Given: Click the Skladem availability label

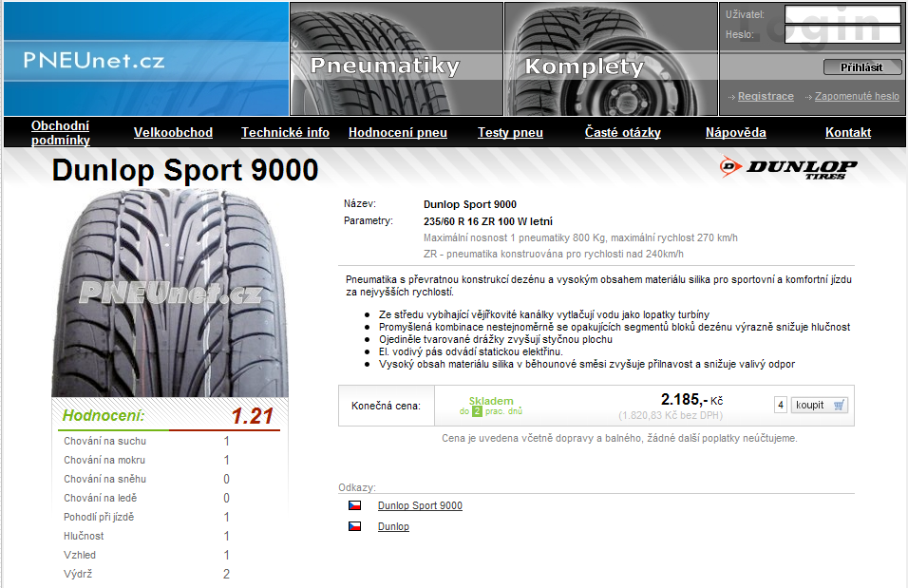Looking at the screenshot, I should 491,401.
